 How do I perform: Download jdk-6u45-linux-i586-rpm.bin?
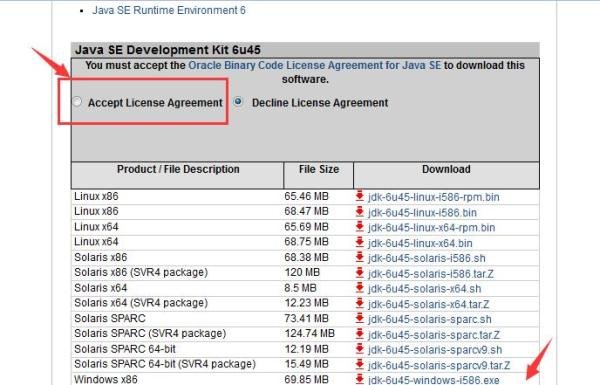434,197
